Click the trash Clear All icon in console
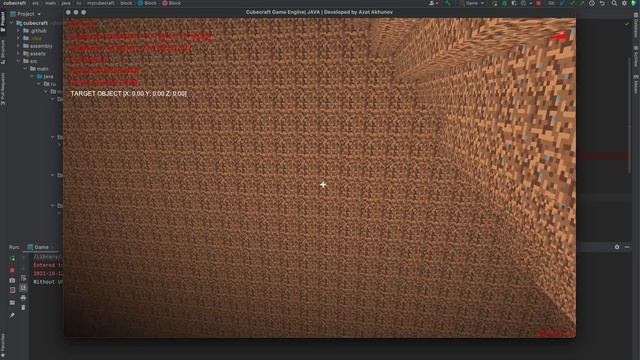Viewport: 640px width, 360px height. pyautogui.click(x=23, y=307)
